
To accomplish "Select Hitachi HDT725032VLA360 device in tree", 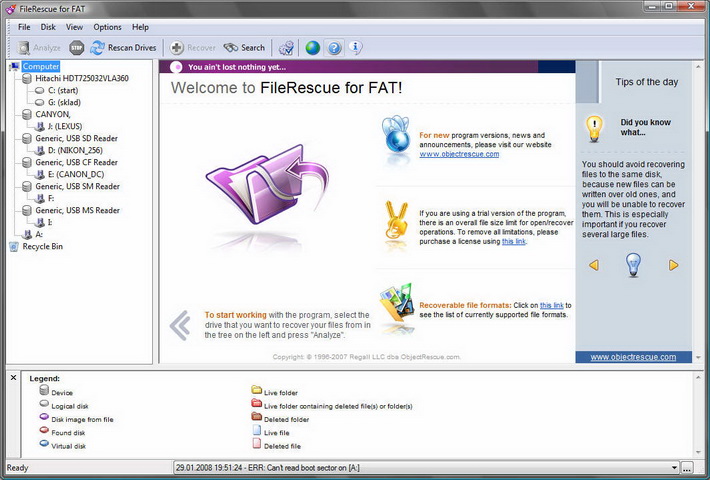I will (x=82, y=78).
